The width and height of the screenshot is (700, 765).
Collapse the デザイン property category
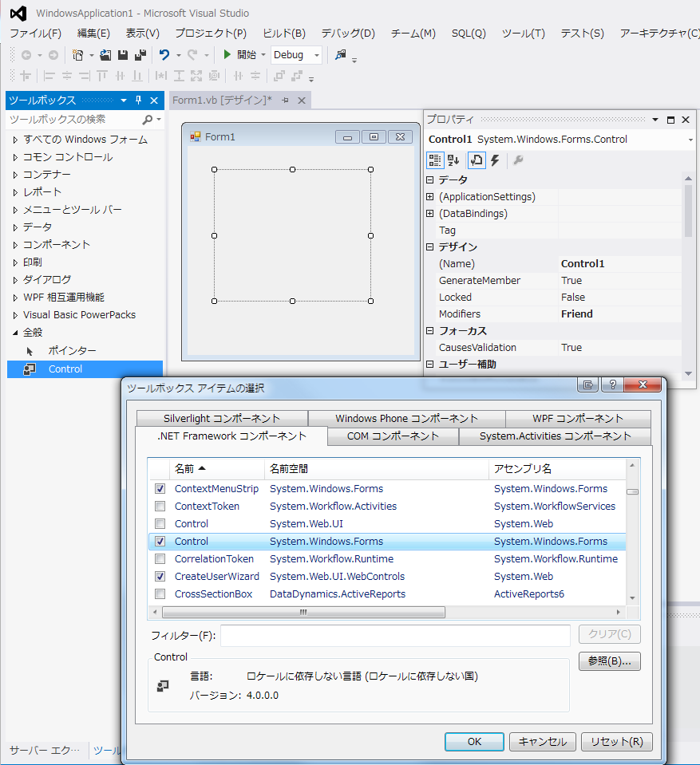tap(429, 246)
